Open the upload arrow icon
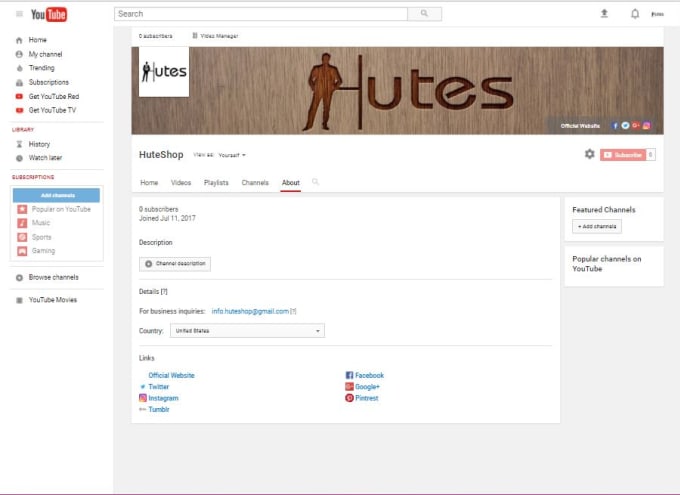This screenshot has height=495, width=680. tap(604, 14)
